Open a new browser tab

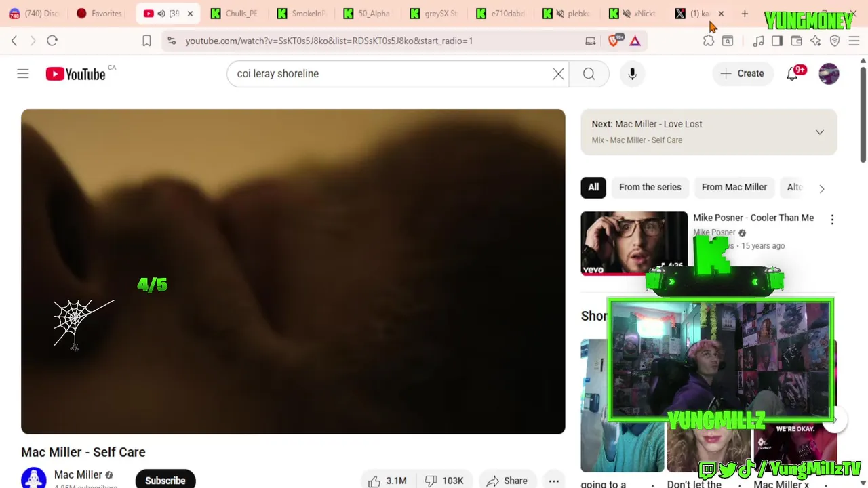tap(745, 14)
